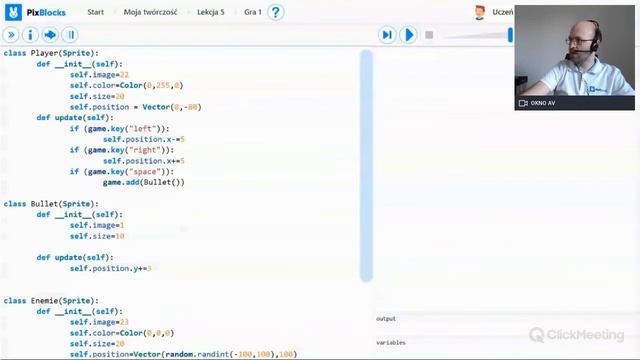Expand the side panel with double-chevron icon
Viewport: 640px width, 360px height.
click(x=11, y=35)
